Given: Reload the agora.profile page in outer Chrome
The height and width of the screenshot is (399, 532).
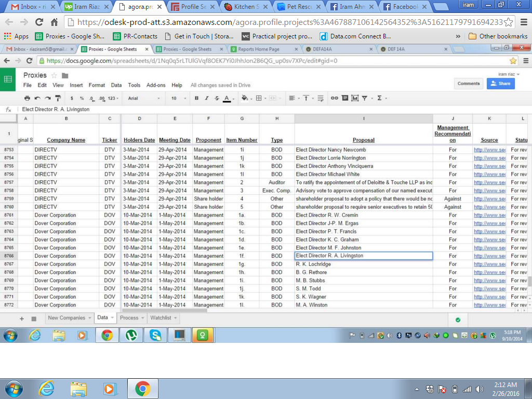Looking at the screenshot, I should pos(39,22).
